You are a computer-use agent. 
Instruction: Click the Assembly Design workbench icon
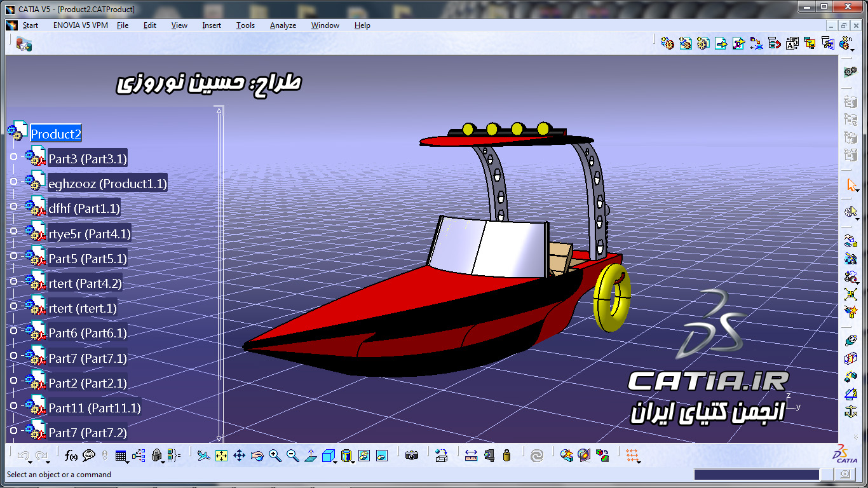850,72
